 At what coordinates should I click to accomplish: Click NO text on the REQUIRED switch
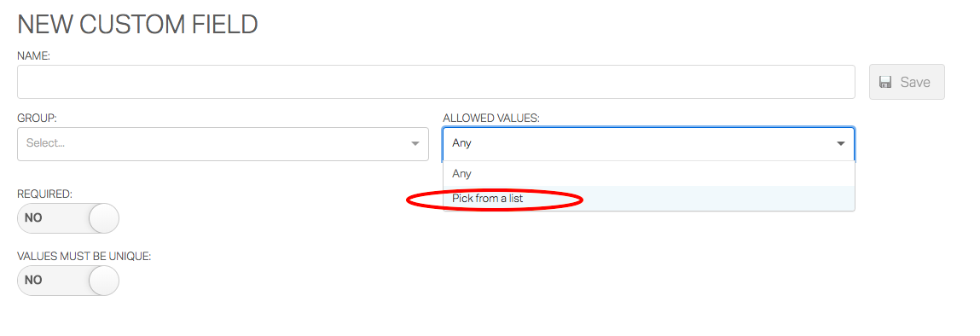point(33,218)
